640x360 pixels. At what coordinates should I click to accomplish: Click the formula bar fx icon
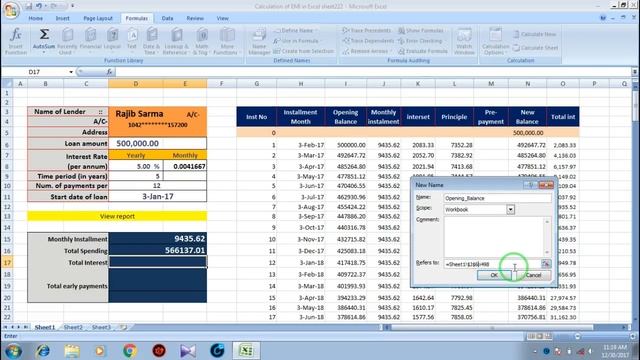109,72
